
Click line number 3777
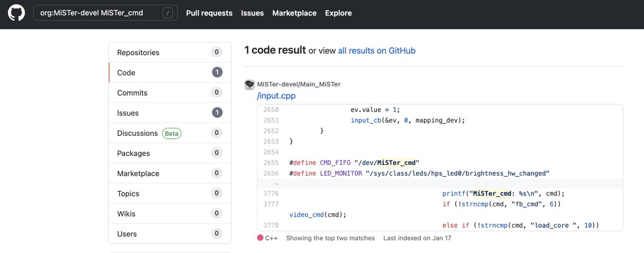(x=271, y=204)
